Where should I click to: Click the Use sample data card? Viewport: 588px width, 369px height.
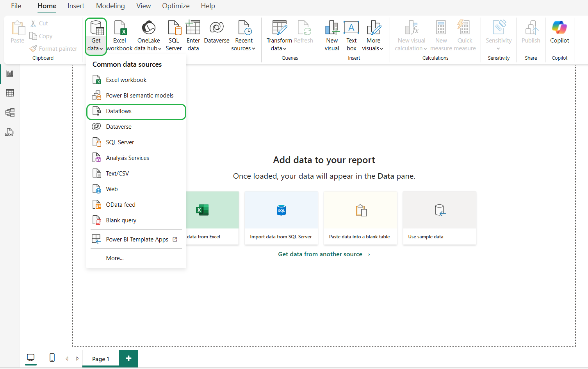click(439, 218)
